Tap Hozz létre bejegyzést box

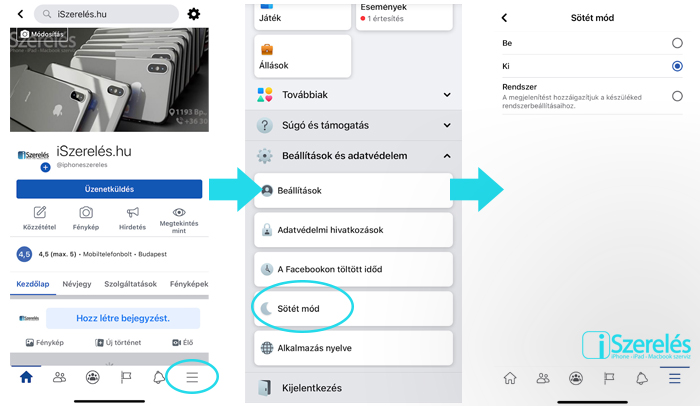(x=123, y=318)
